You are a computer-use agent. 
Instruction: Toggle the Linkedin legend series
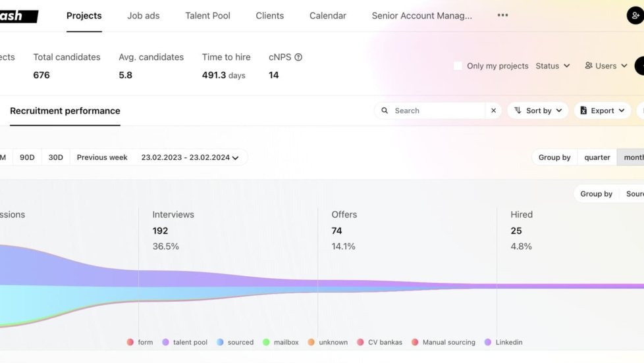click(504, 342)
